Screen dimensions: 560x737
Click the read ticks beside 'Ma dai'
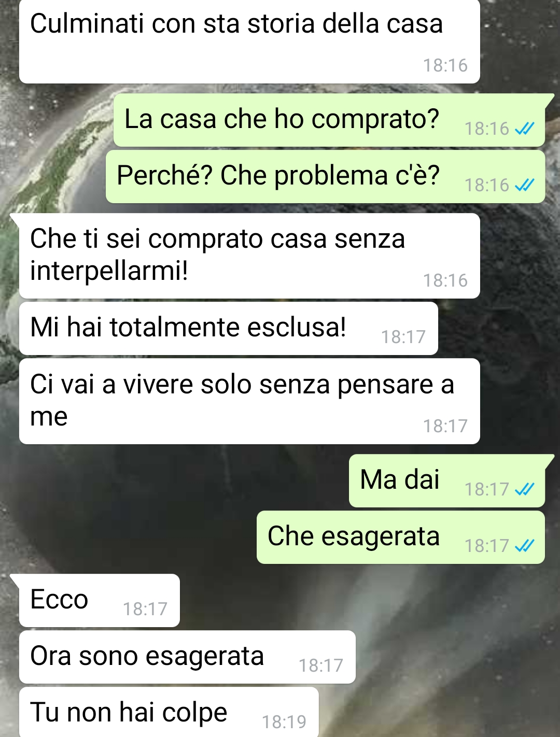coord(524,489)
